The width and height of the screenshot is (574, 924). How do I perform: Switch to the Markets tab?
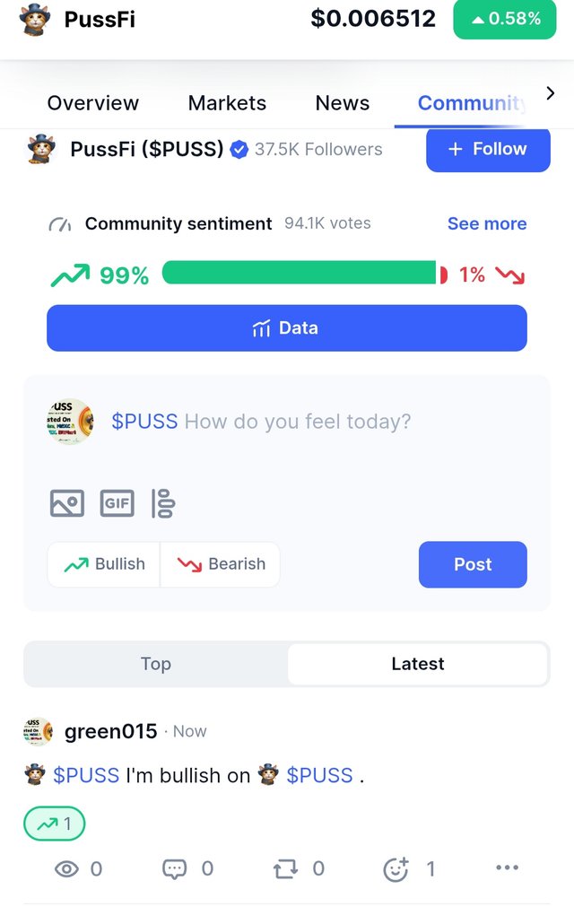click(x=227, y=103)
